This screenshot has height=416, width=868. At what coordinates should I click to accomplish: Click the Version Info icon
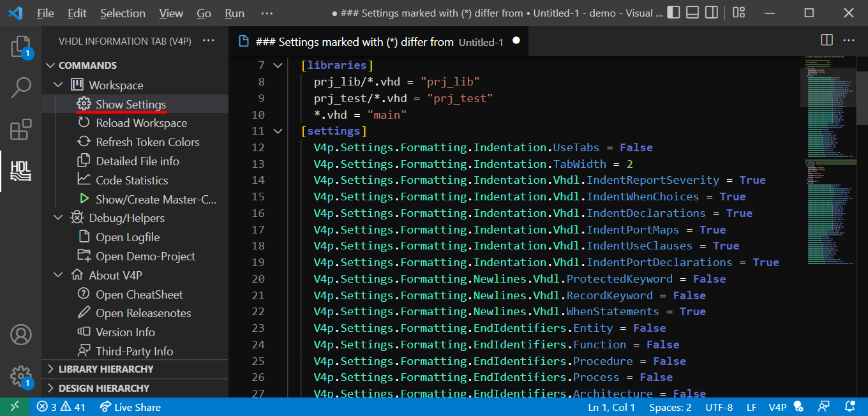point(84,332)
